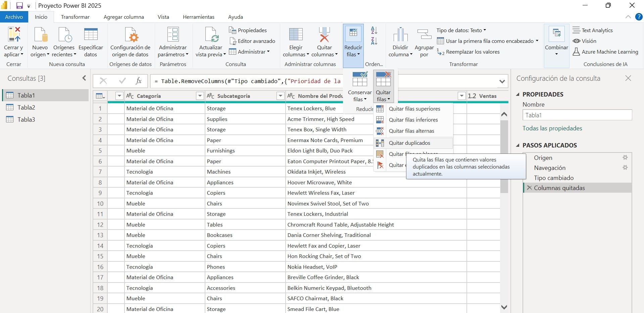This screenshot has width=644, height=313.
Task: Open the Vista tab
Action: (x=163, y=17)
